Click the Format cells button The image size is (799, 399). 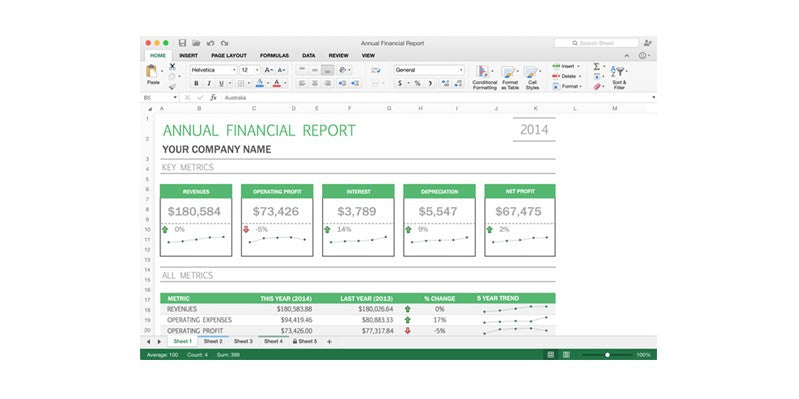(567, 87)
